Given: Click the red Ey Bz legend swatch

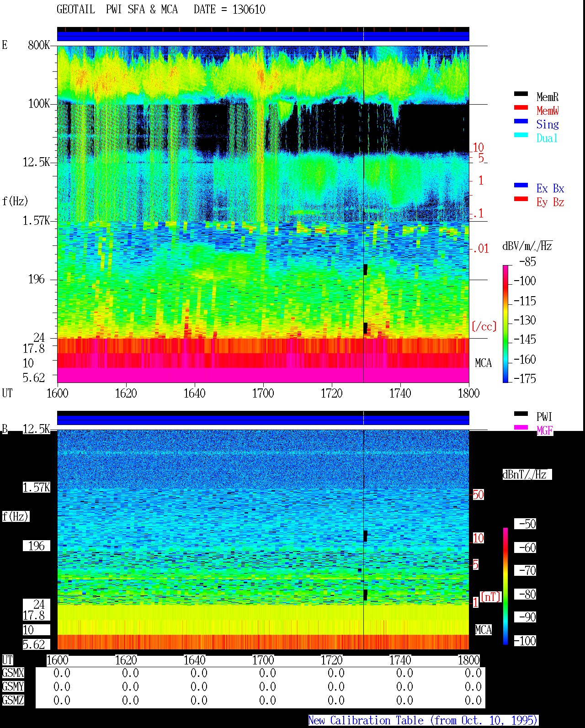Looking at the screenshot, I should point(521,199).
